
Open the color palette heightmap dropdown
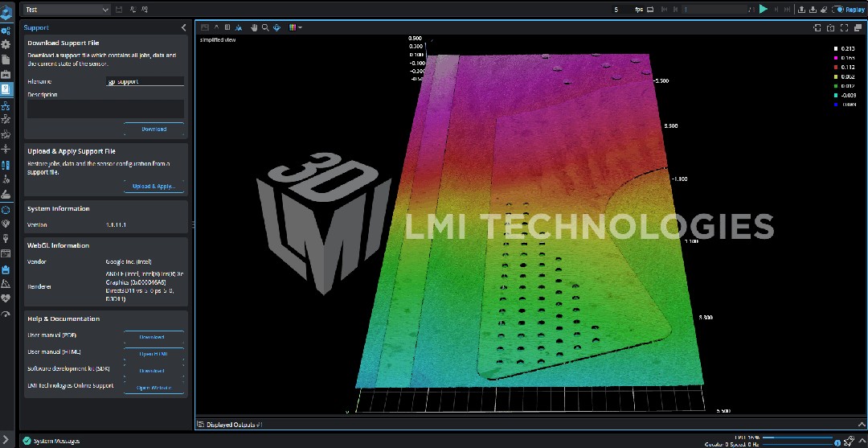pos(296,27)
